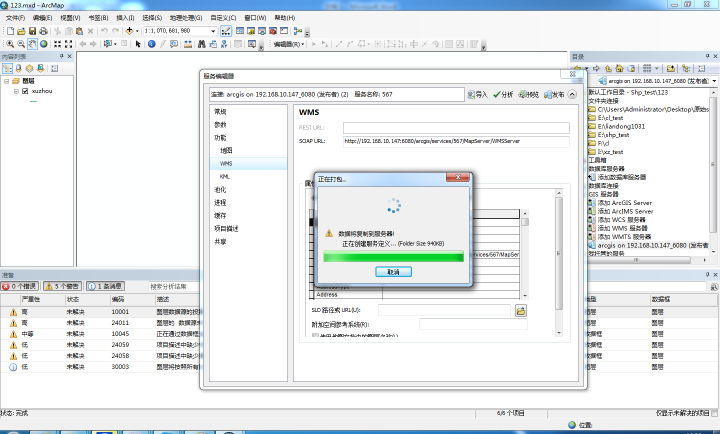The image size is (720, 434).
Task: Click the green packaging progress bar
Action: [x=394, y=256]
